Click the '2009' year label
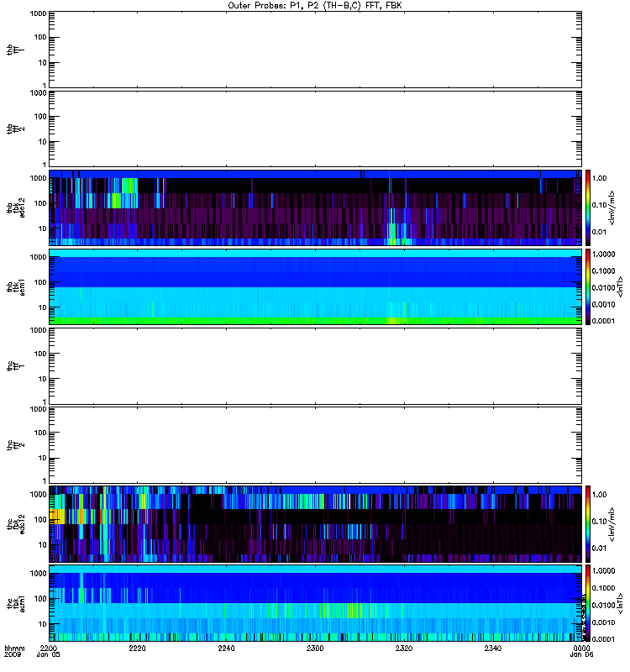Viewport: 630px width, 672px height. [11, 654]
